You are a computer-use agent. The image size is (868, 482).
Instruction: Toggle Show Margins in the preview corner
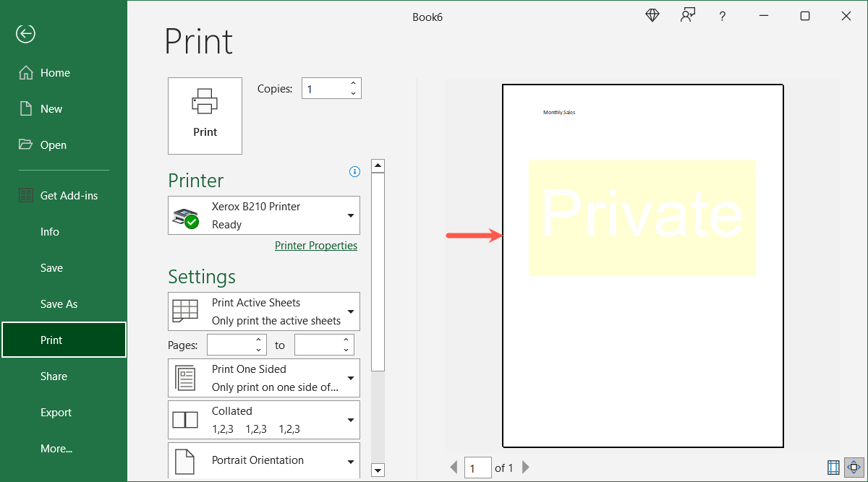coord(833,467)
